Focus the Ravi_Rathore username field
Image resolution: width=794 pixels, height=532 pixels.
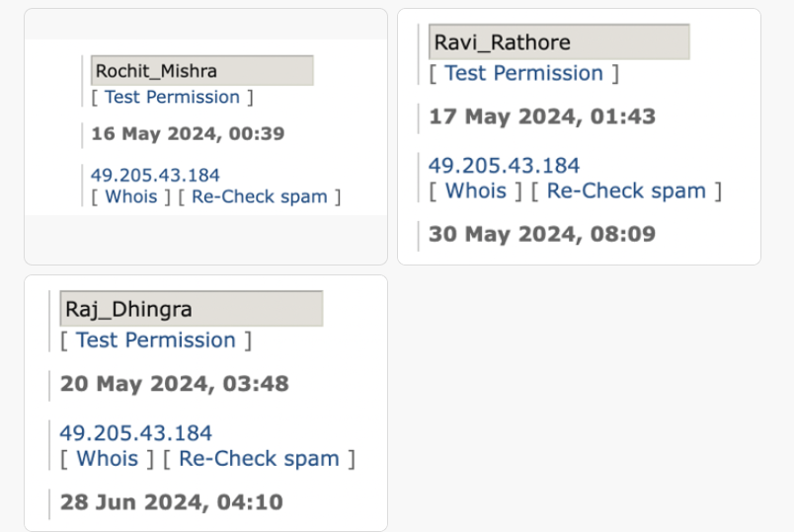tap(559, 42)
